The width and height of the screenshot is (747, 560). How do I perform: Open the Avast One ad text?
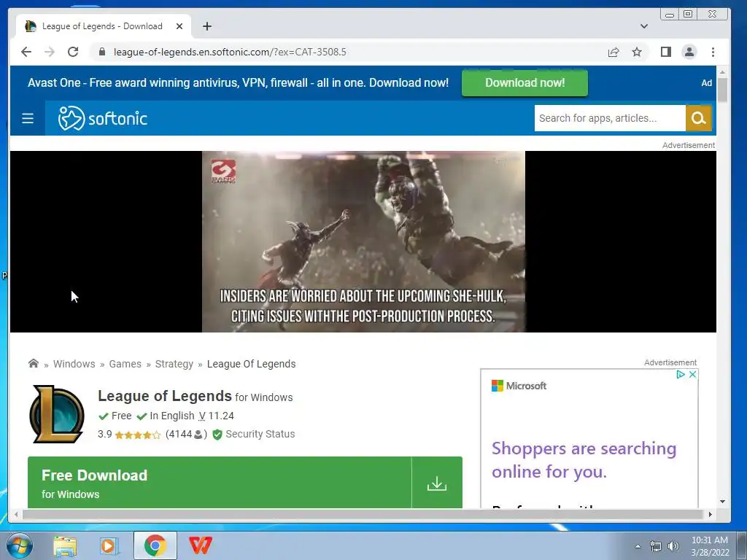(x=239, y=83)
